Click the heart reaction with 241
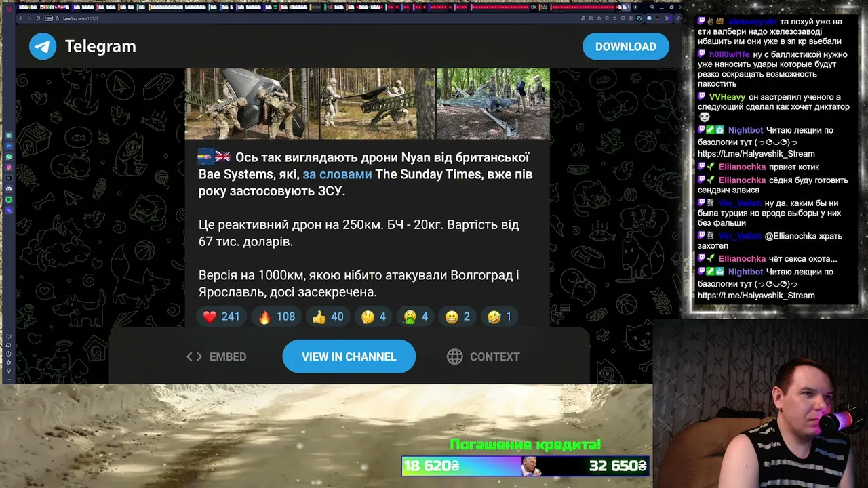The height and width of the screenshot is (488, 868). coord(221,317)
